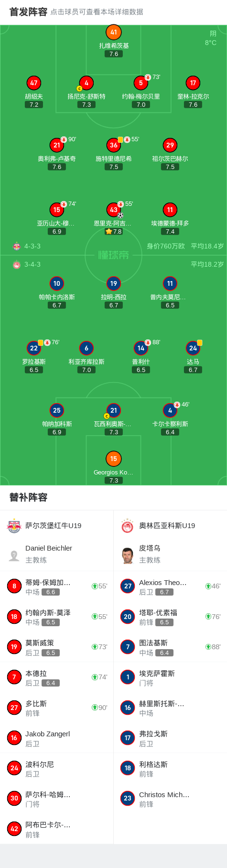The image size is (227, 868).
Task: Tap the 7.8 star rating badge
Action: (114, 231)
